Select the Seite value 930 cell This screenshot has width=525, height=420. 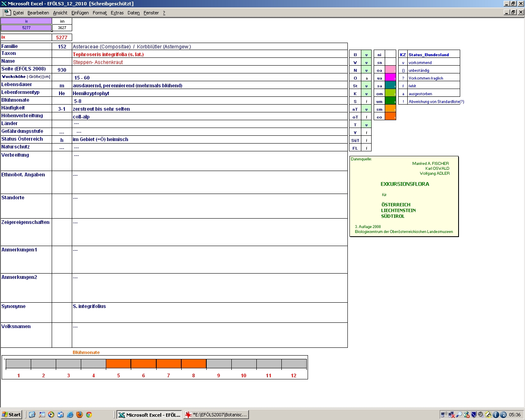tap(62, 70)
